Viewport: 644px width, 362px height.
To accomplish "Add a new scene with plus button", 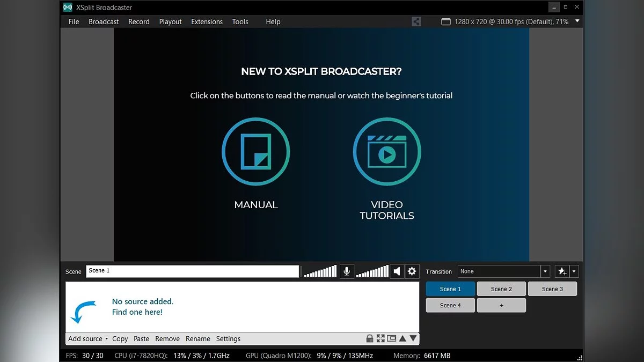I will 501,305.
